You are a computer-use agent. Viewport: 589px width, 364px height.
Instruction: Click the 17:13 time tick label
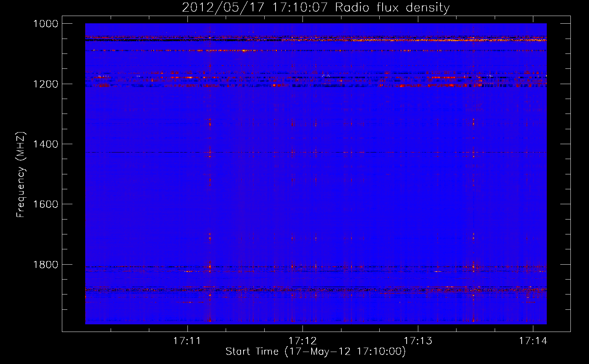pyautogui.click(x=418, y=341)
